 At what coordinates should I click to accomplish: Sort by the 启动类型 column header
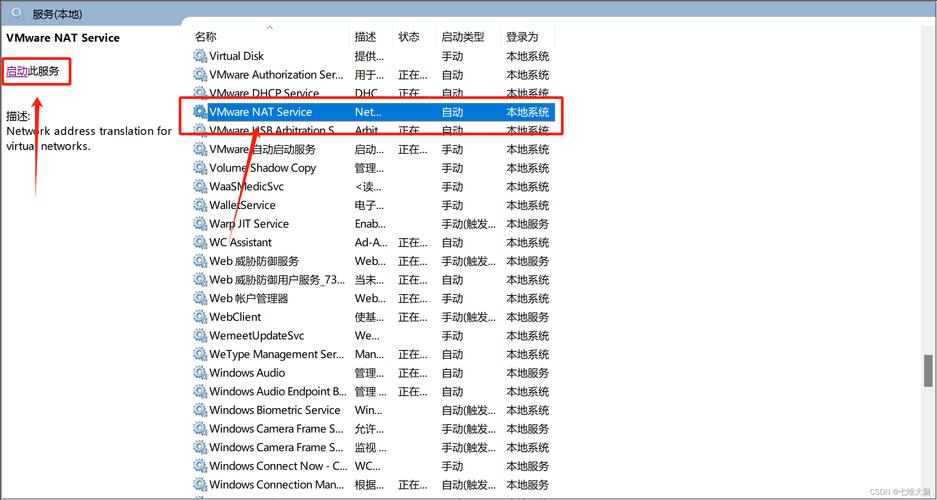click(x=462, y=37)
